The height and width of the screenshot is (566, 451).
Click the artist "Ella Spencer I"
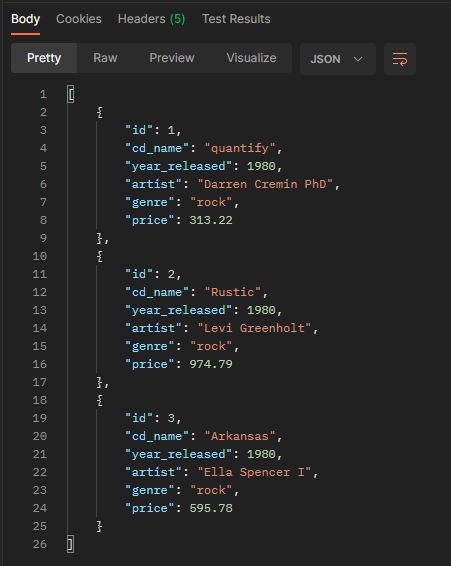(x=254, y=472)
